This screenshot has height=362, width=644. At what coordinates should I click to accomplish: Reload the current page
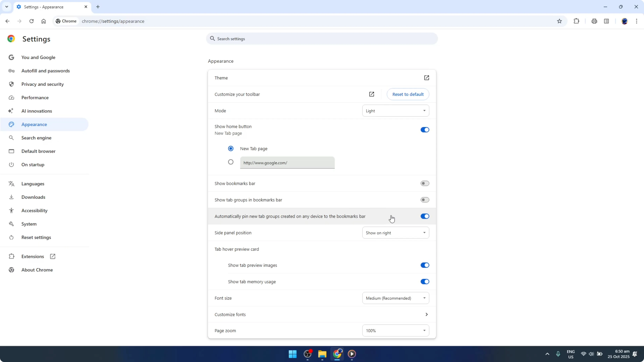click(31, 21)
